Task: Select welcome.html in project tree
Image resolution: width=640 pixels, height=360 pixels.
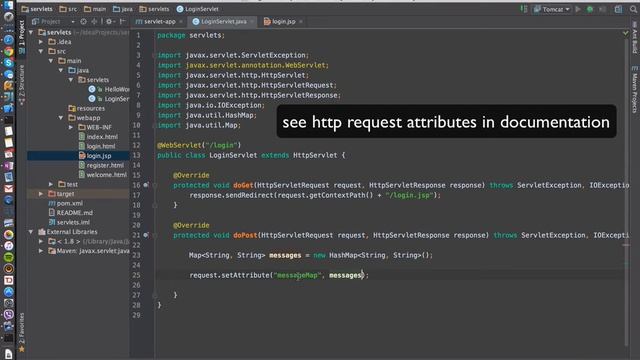Action: click(102, 175)
